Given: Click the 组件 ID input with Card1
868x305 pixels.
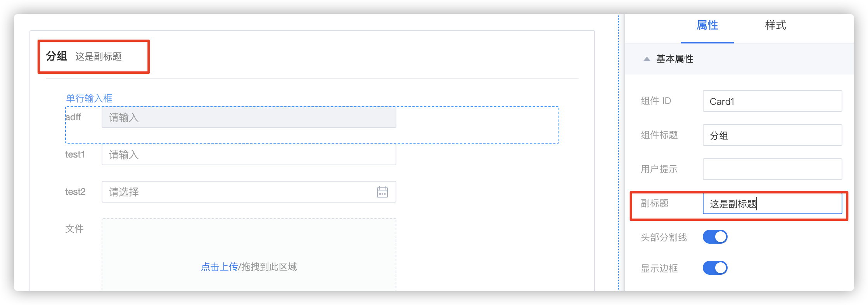Looking at the screenshot, I should tap(772, 101).
